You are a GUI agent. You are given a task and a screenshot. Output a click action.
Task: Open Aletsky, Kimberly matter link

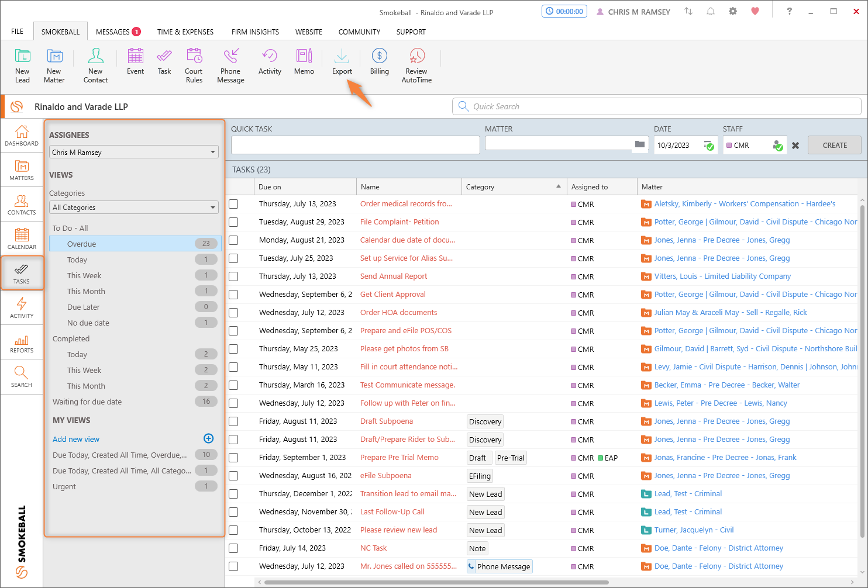coord(745,204)
